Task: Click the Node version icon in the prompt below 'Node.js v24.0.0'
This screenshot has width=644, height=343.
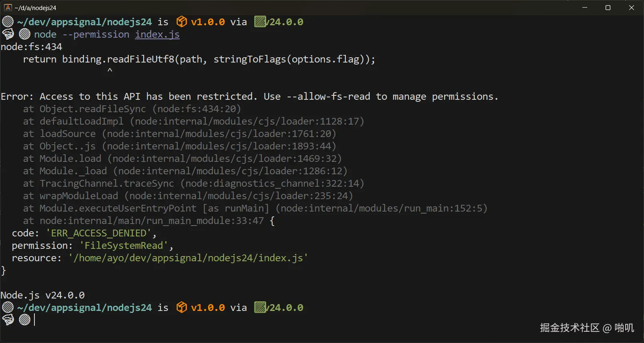Action: point(260,307)
